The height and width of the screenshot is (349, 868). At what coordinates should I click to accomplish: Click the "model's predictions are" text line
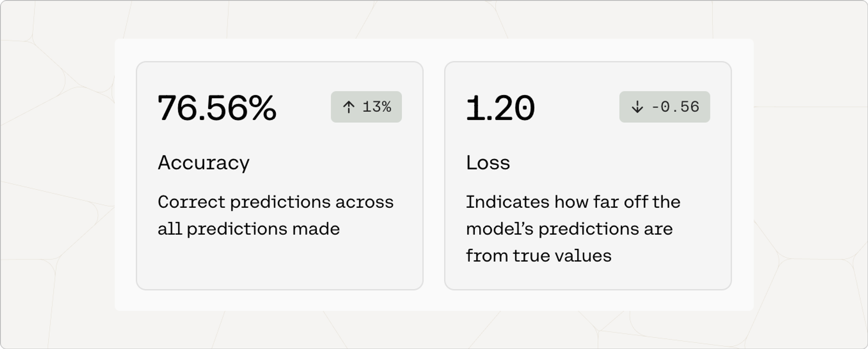click(x=569, y=229)
